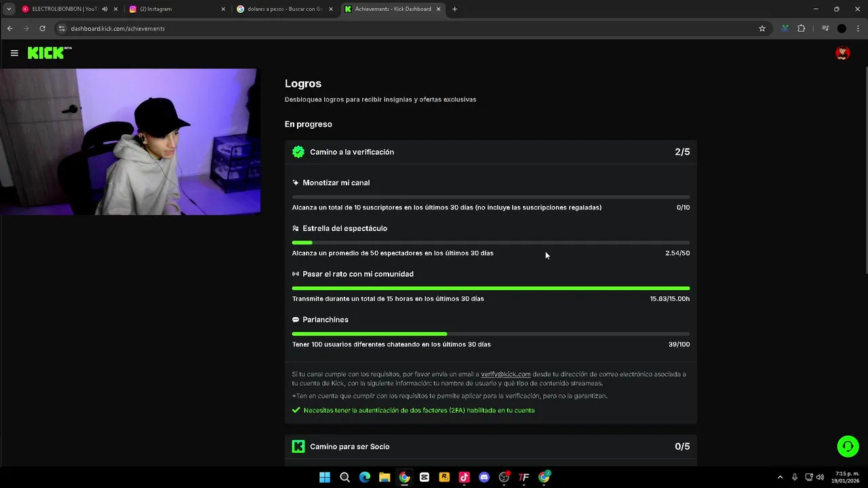Open a new browser tab

(x=454, y=9)
